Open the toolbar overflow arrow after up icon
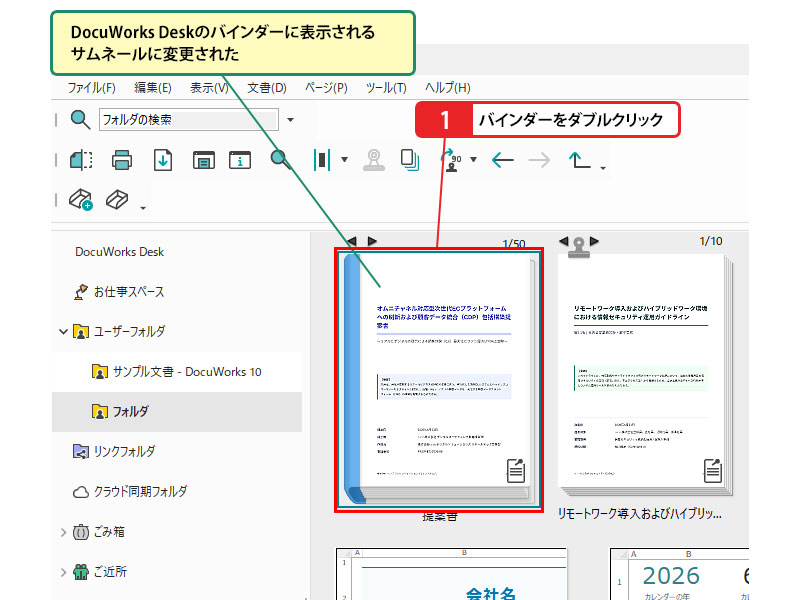 tap(603, 168)
